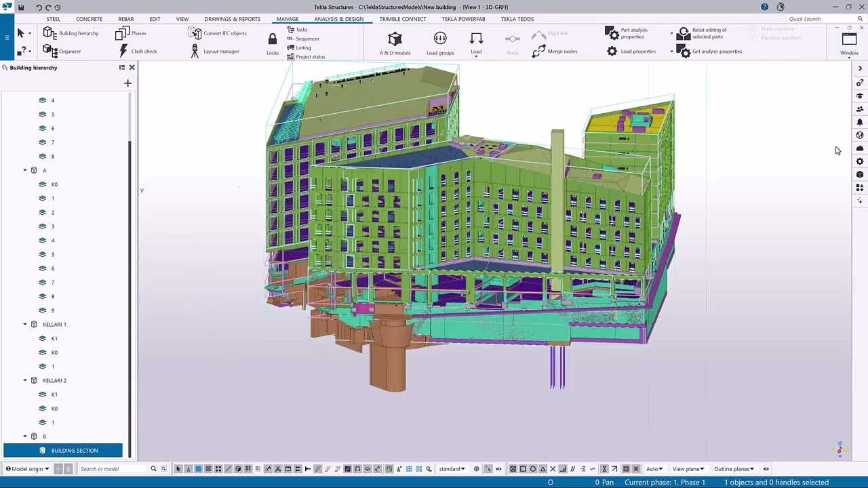Click Get analysis properties
This screenshot has height=488, width=868.
pos(709,51)
